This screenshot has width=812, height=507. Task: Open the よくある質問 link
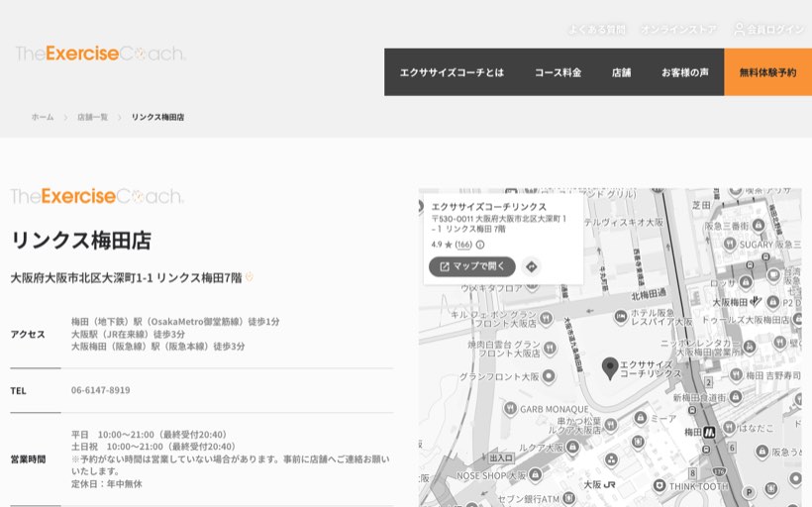[597, 30]
